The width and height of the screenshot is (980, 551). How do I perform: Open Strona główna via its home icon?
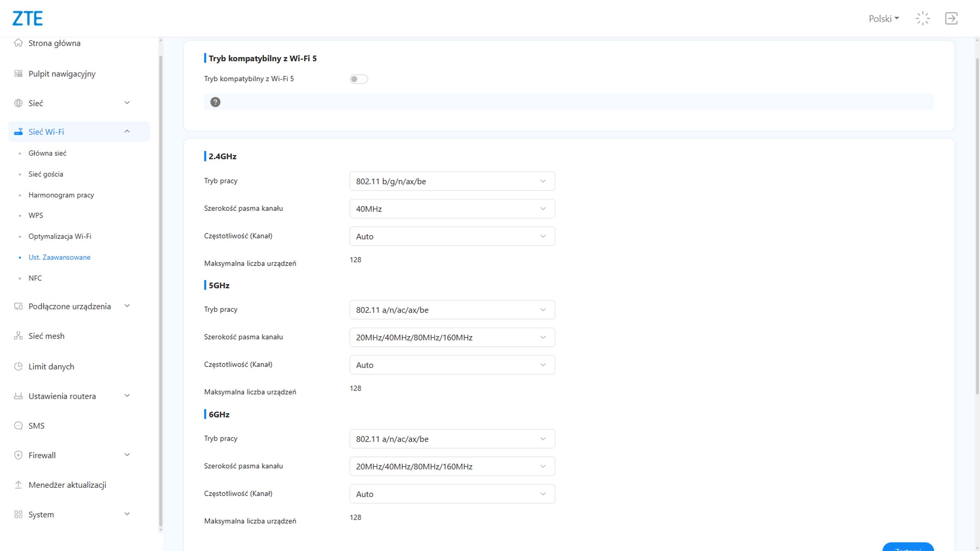[x=18, y=43]
